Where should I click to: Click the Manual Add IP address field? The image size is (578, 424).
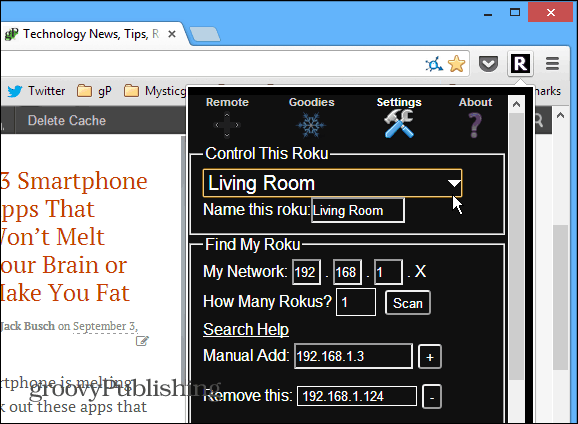coord(353,356)
